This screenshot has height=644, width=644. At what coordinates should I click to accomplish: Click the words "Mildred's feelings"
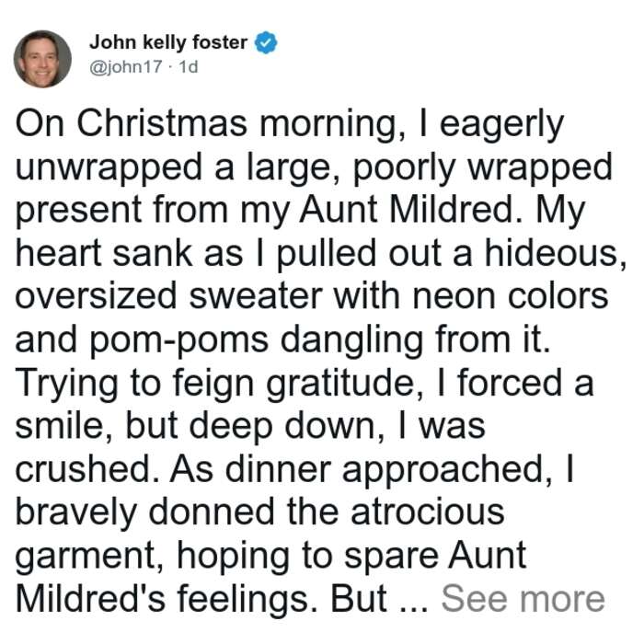click(162, 600)
